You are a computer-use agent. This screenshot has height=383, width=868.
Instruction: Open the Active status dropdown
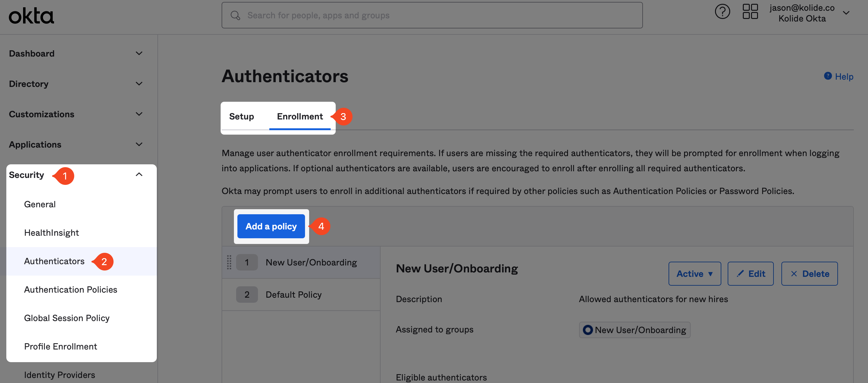tap(694, 274)
